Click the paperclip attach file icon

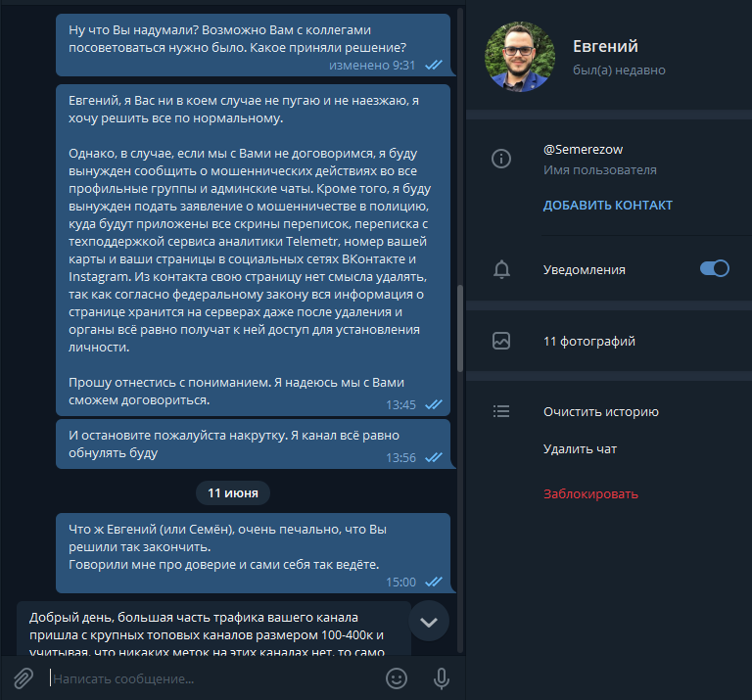(x=23, y=678)
